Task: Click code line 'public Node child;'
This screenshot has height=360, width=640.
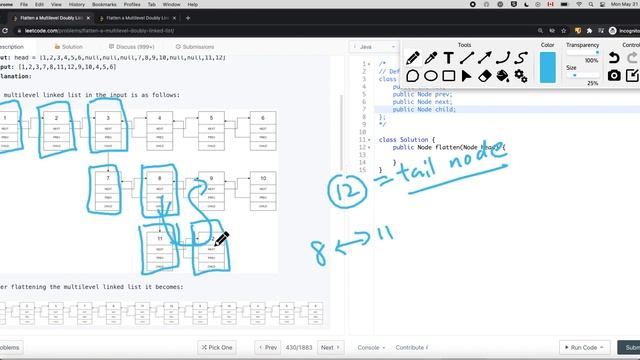Action: [x=424, y=109]
